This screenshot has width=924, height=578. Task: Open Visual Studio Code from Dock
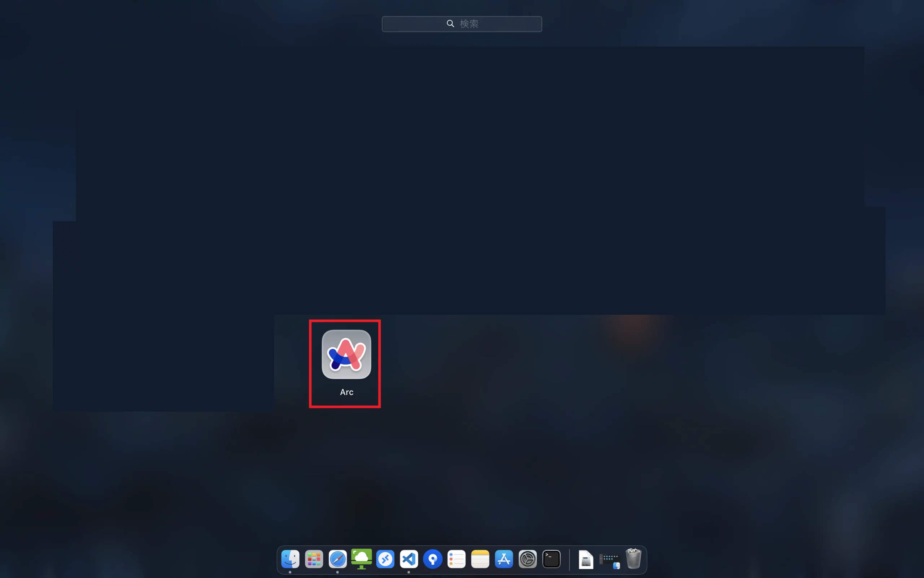tap(409, 559)
